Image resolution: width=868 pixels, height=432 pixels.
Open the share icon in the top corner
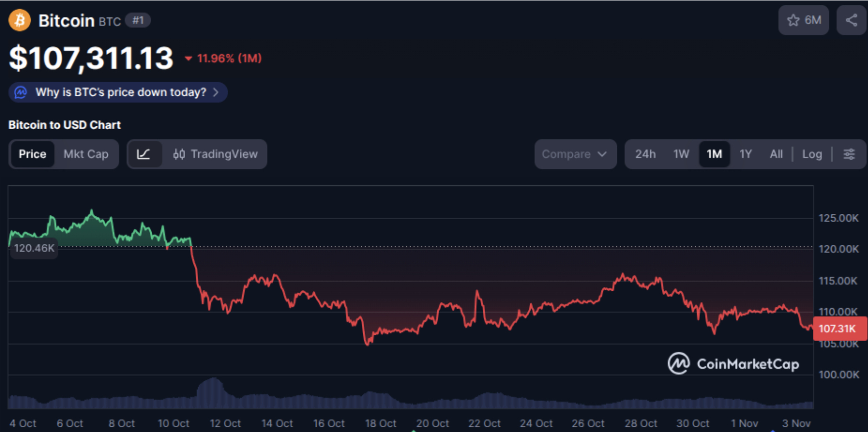[851, 20]
